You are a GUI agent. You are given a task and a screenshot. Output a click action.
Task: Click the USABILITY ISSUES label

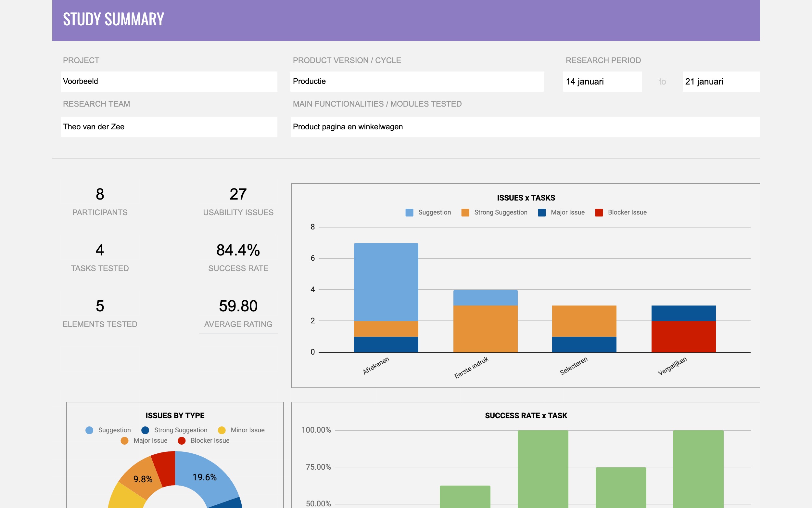click(238, 212)
